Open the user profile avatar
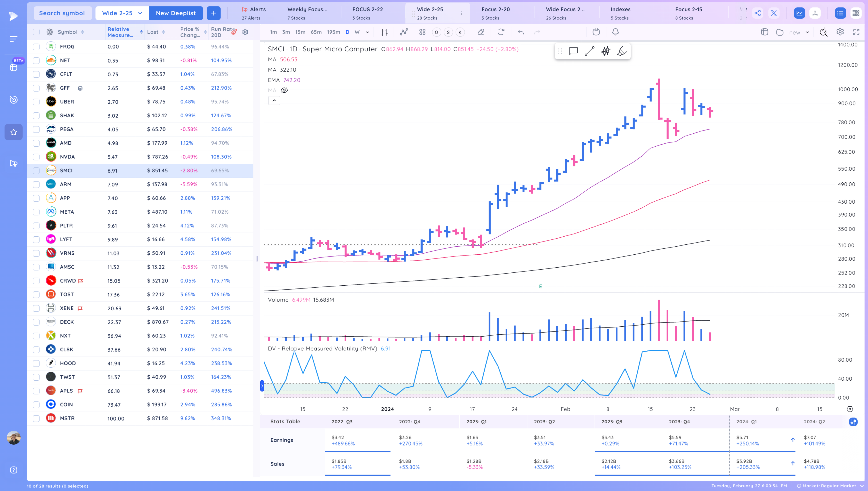Screen dimensions: 868x491 pyautogui.click(x=13, y=437)
